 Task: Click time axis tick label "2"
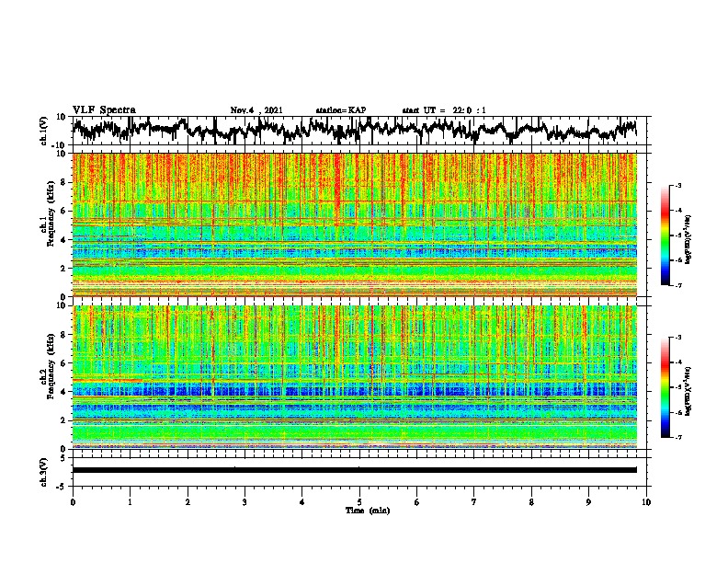188,502
